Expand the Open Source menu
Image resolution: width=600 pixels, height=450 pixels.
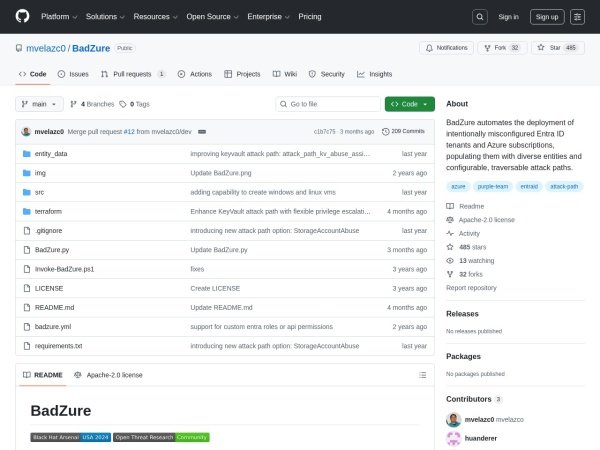pyautogui.click(x=212, y=17)
